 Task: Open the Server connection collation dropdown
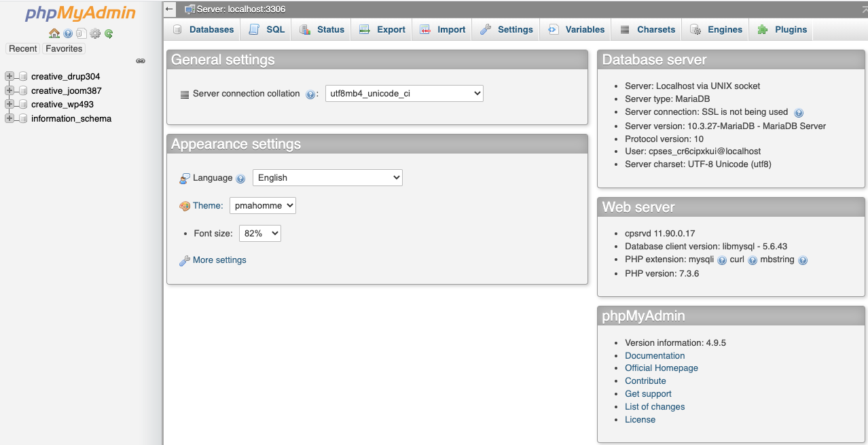404,94
